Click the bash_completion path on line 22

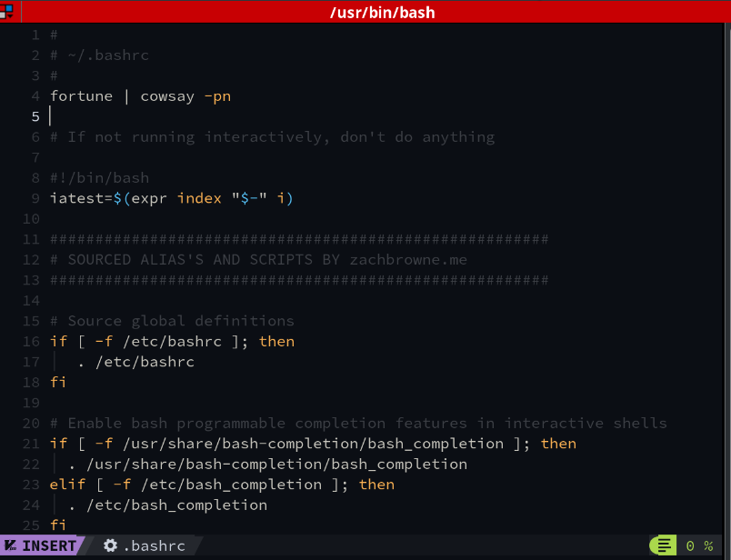[x=276, y=465]
